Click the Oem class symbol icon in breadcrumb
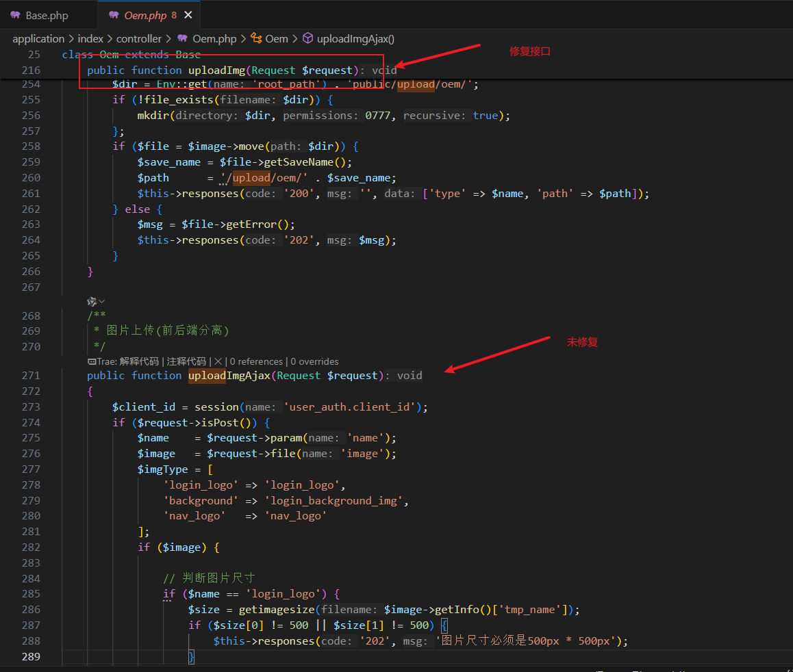Screen dimensions: 793x672 click(x=257, y=39)
